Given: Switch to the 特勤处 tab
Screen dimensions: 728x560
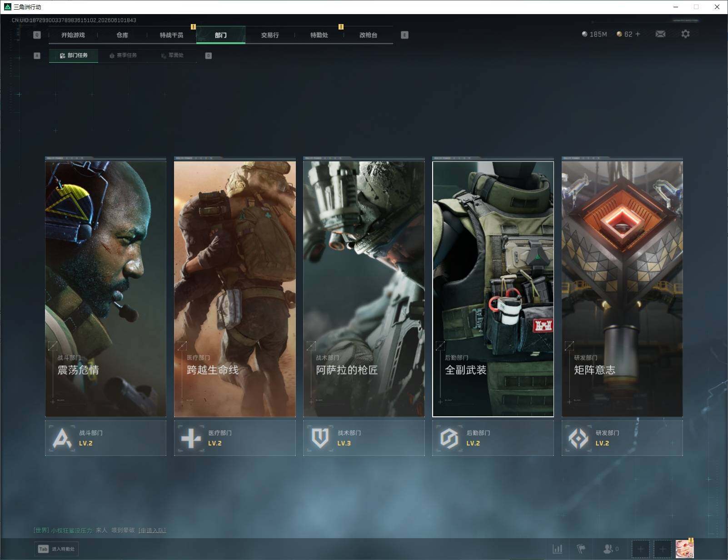Looking at the screenshot, I should (319, 35).
